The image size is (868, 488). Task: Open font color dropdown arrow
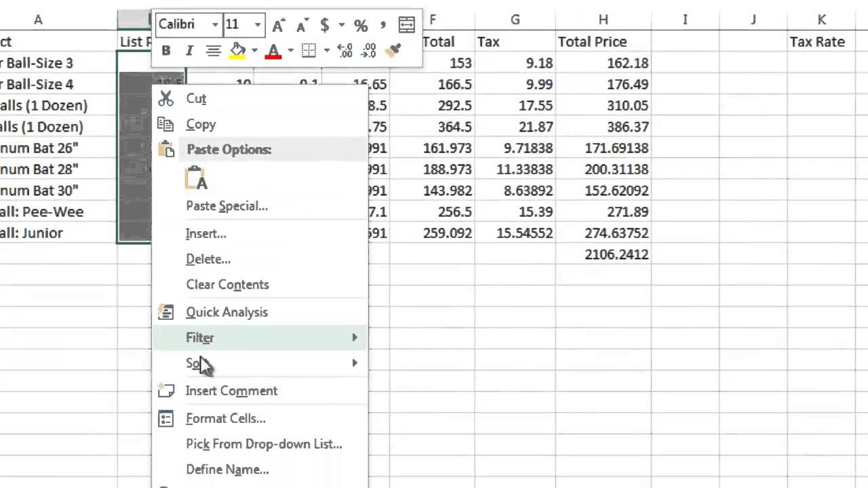pos(290,51)
